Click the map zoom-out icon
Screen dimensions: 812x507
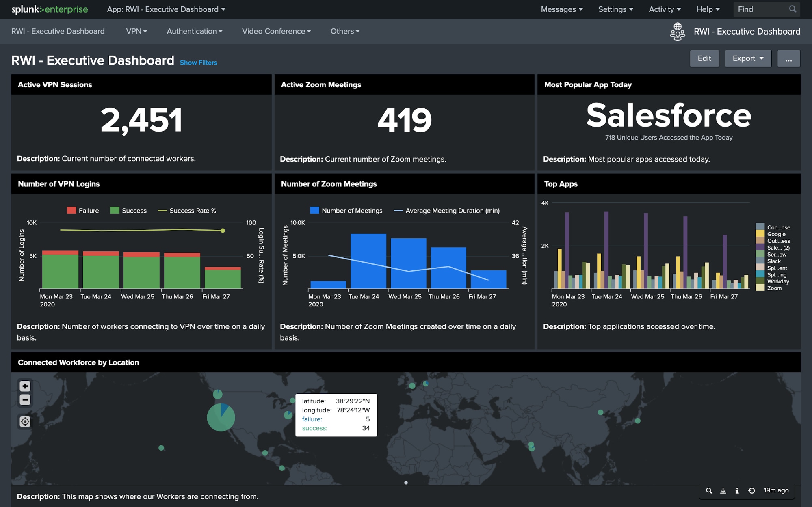24,400
